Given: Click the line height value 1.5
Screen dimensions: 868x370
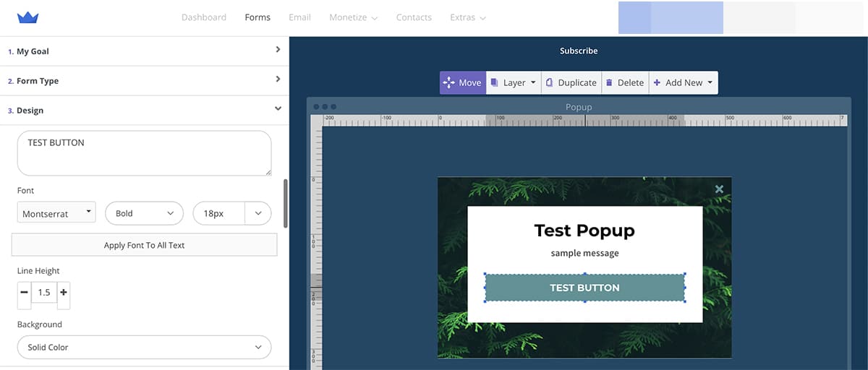Looking at the screenshot, I should coord(44,293).
